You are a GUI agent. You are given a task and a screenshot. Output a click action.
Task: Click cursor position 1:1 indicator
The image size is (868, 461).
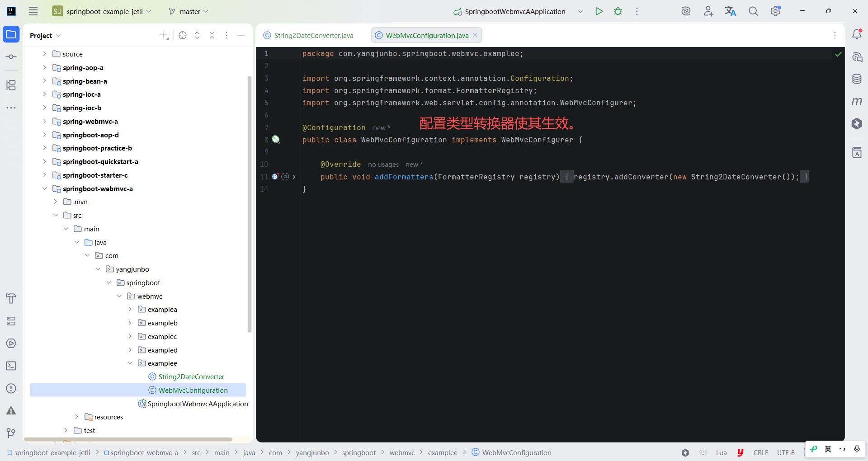pyautogui.click(x=703, y=452)
